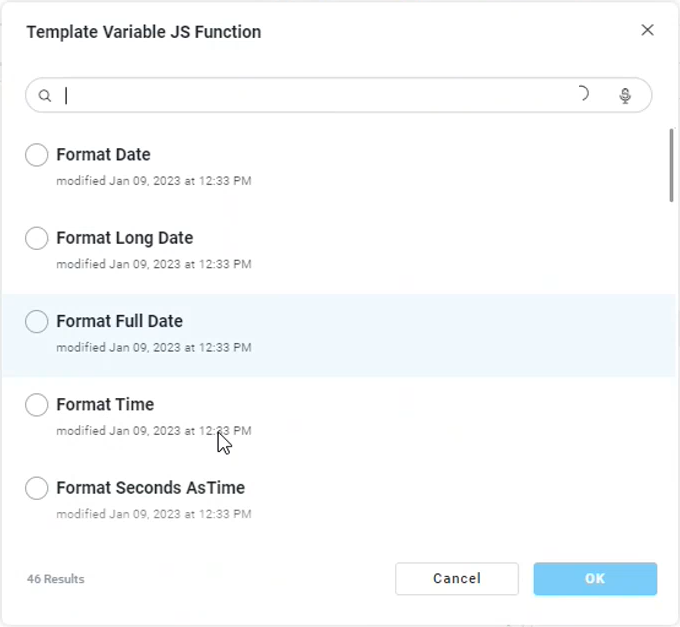Viewport: 680px width, 627px height.
Task: Select the Format Seconds AsTime radio button
Action: (x=37, y=488)
